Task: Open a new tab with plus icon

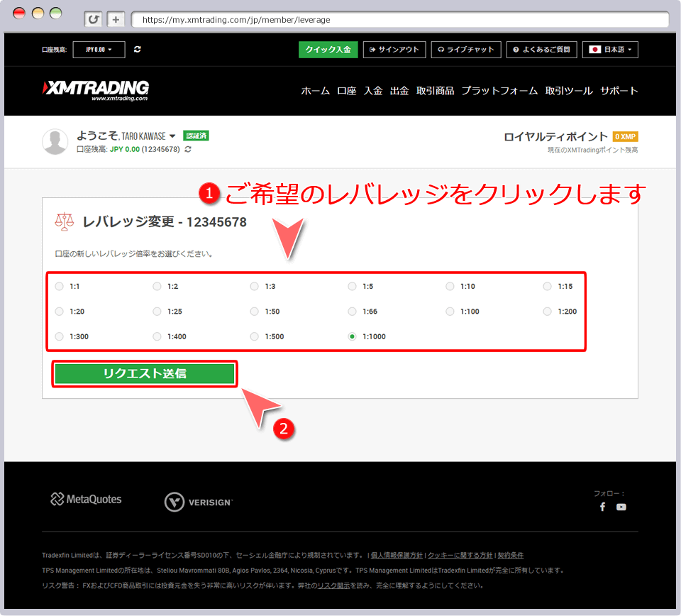Action: click(116, 19)
